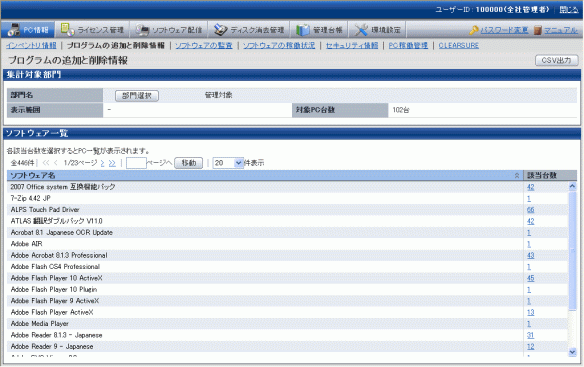
Task: Open the マニュアル link
Action: click(561, 30)
